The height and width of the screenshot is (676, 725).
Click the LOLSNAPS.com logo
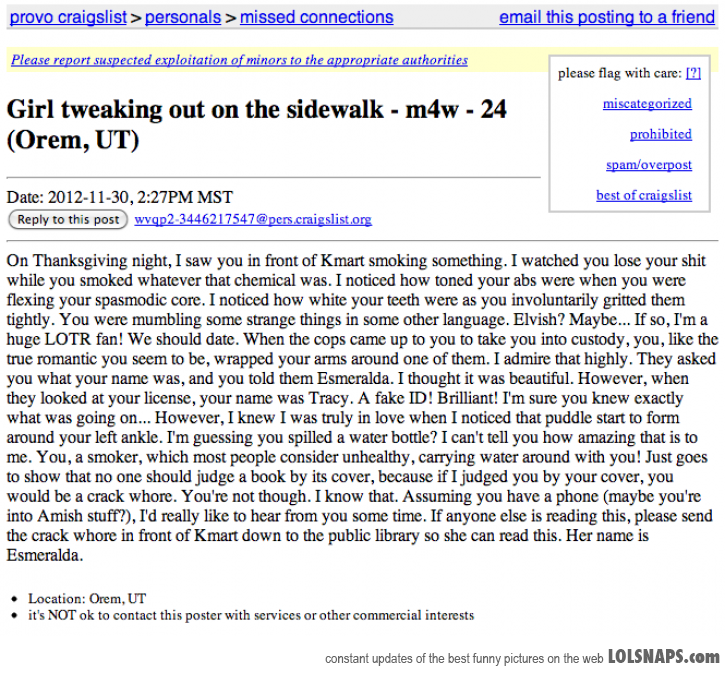[663, 657]
